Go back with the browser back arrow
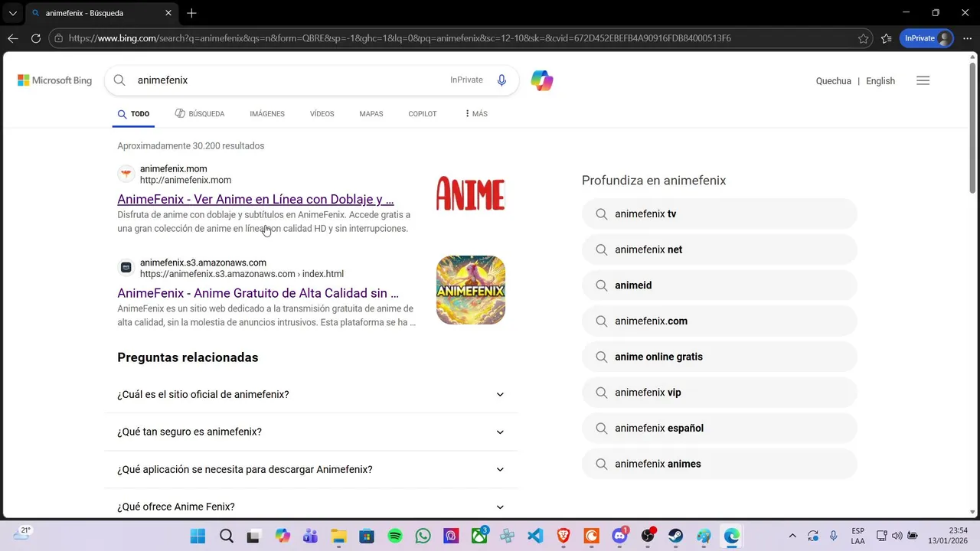The width and height of the screenshot is (980, 551). (x=13, y=38)
